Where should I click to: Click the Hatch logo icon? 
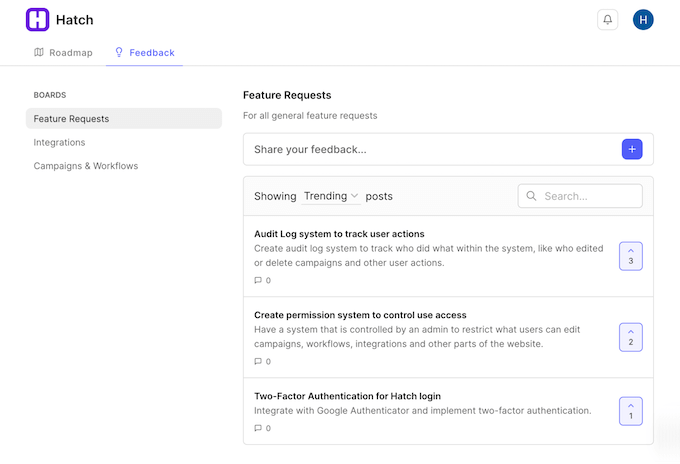point(37,19)
